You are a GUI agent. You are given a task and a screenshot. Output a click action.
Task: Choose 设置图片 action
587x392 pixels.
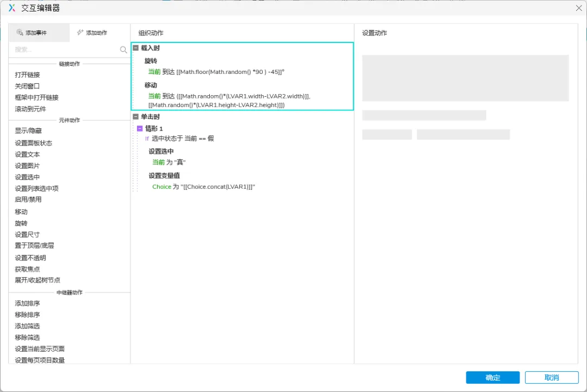27,165
